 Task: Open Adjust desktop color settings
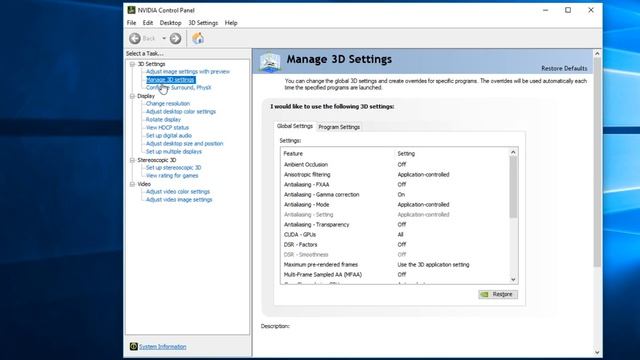181,111
